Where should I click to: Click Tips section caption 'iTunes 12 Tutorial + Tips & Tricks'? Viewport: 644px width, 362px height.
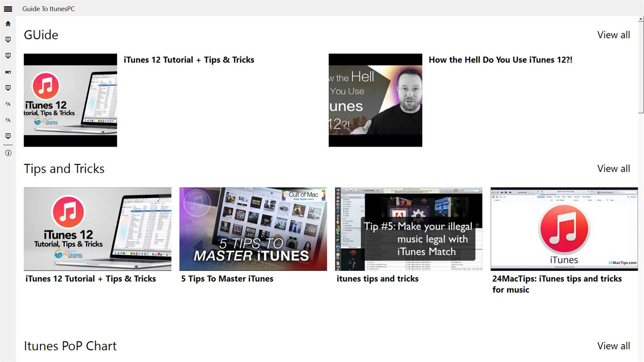[x=91, y=279]
